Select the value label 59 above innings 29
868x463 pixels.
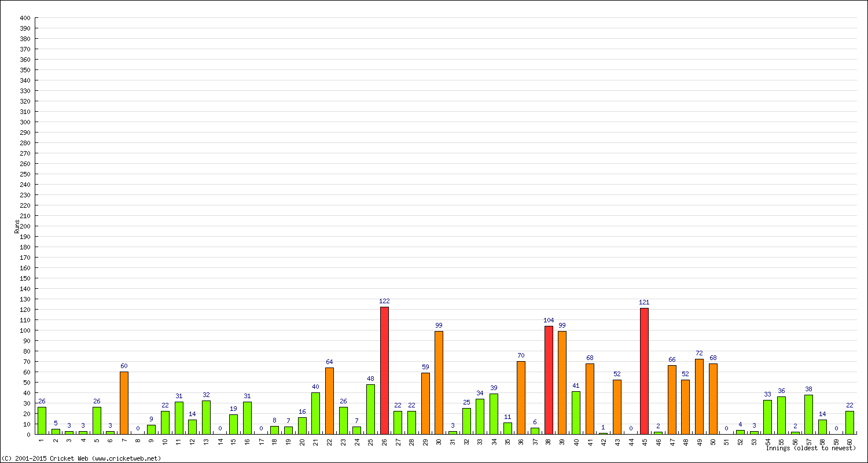(425, 367)
